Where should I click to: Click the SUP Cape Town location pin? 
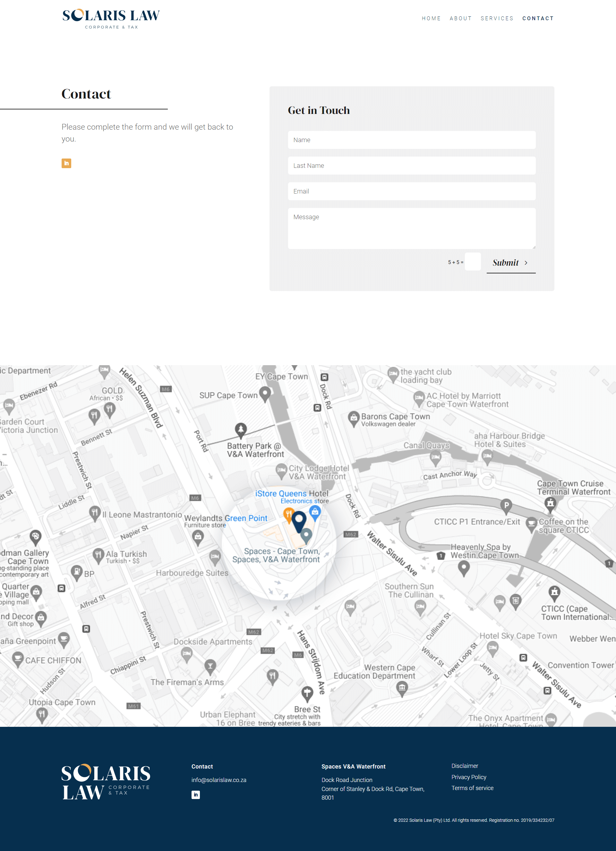(265, 393)
